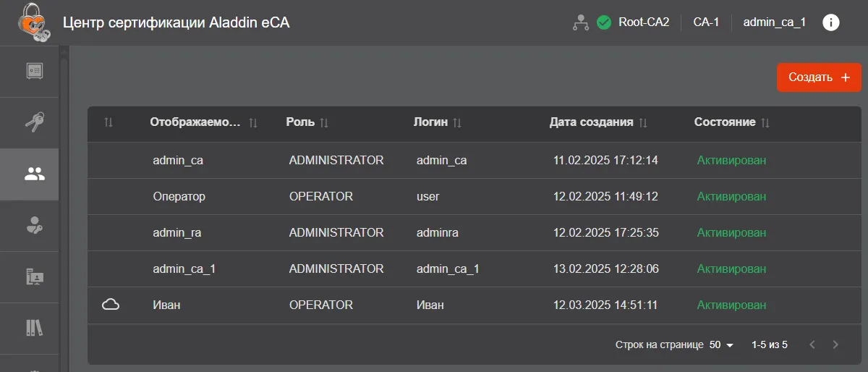The width and height of the screenshot is (868, 372).
Task: Select the Иван display name cell
Action: [166, 305]
